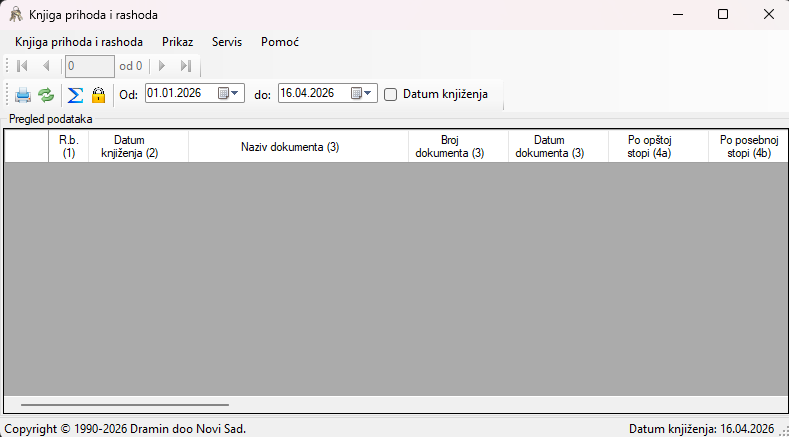Open the Od date calendar dropdown

[230, 93]
